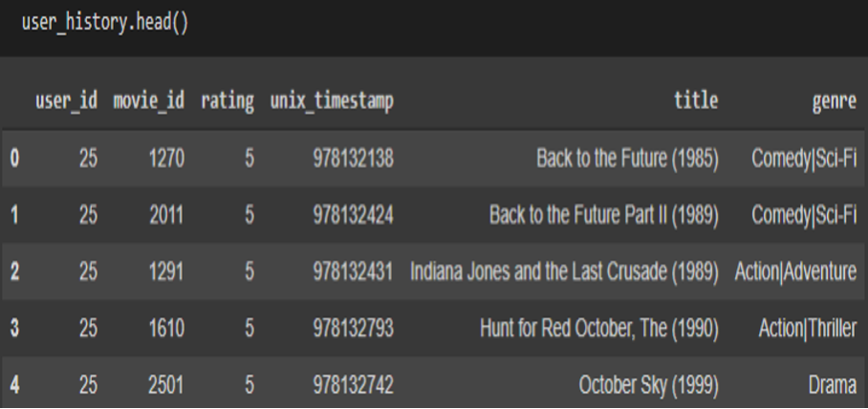Image resolution: width=868 pixels, height=409 pixels.
Task: Click movie_id value 2501
Action: pyautogui.click(x=166, y=385)
